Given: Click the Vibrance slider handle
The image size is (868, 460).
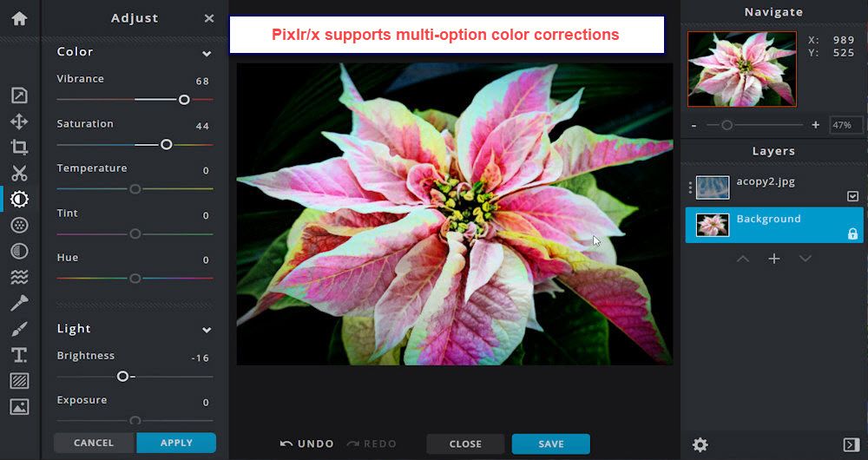Looking at the screenshot, I should 184,100.
